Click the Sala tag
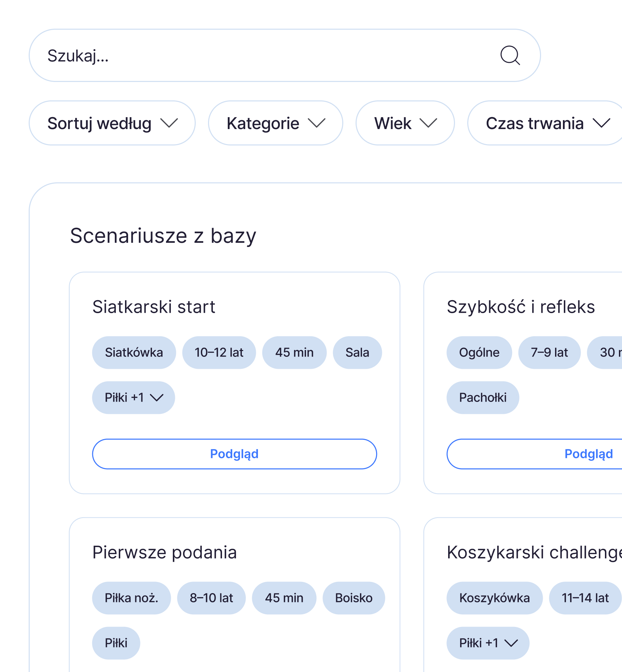 pos(357,352)
